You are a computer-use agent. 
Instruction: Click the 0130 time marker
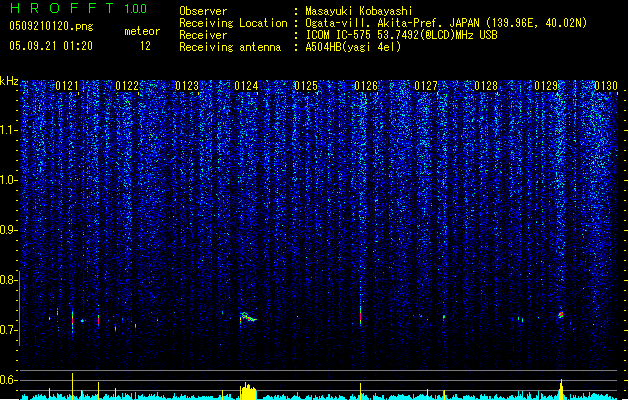click(606, 86)
